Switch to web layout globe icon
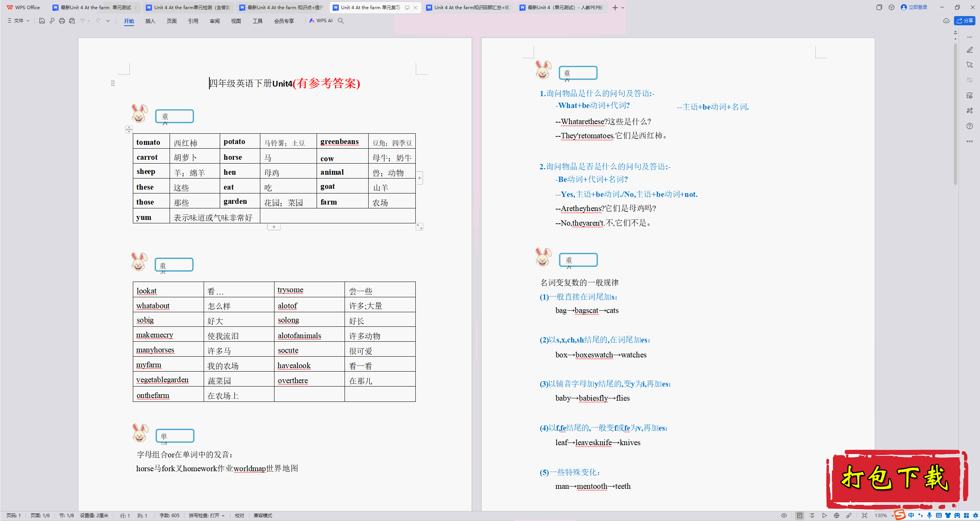This screenshot has height=521, width=980. pyautogui.click(x=837, y=516)
